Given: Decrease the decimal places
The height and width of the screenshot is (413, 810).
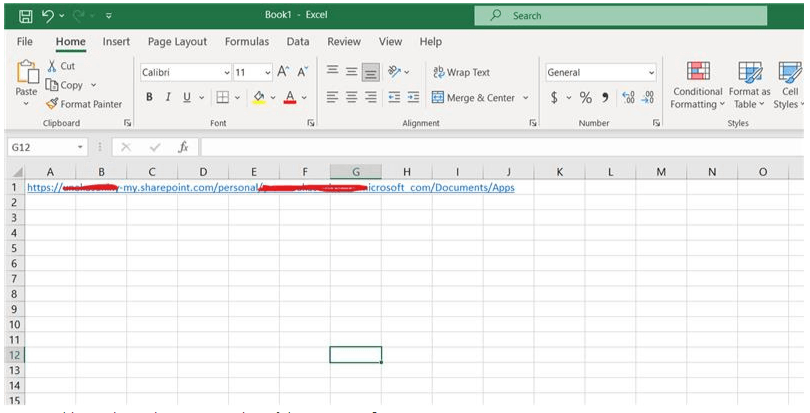Looking at the screenshot, I should pos(647,97).
